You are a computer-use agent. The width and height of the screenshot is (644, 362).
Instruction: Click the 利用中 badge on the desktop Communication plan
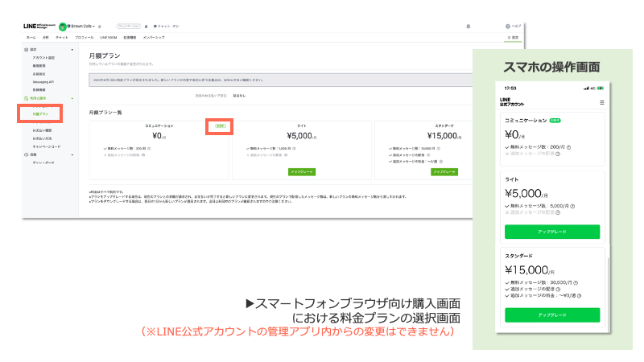coord(219,126)
